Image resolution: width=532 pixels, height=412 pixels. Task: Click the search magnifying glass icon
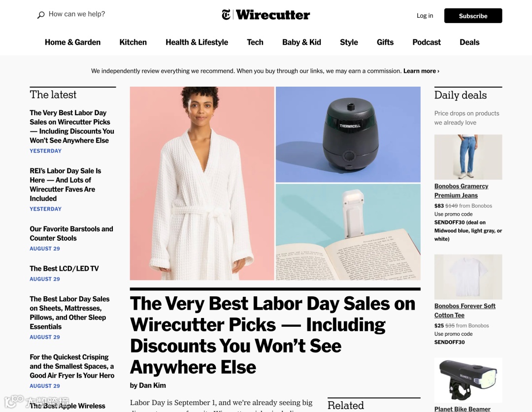pyautogui.click(x=41, y=15)
